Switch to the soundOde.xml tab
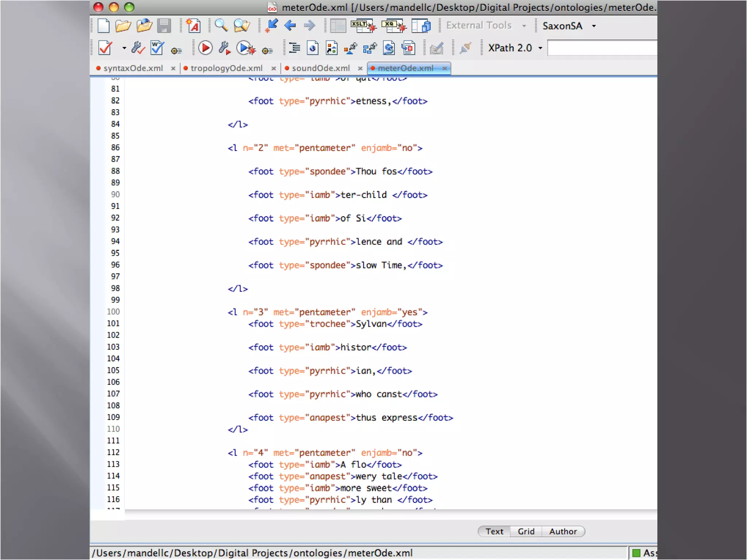The width and height of the screenshot is (747, 560). [x=320, y=68]
